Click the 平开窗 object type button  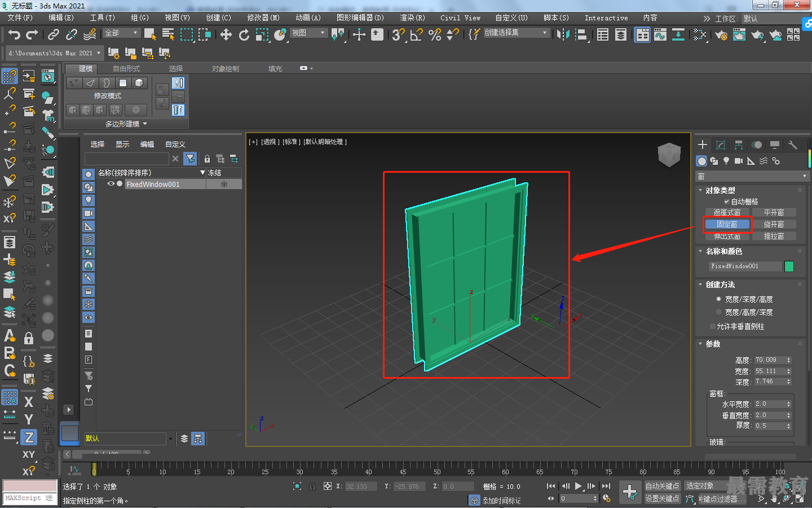click(x=774, y=212)
